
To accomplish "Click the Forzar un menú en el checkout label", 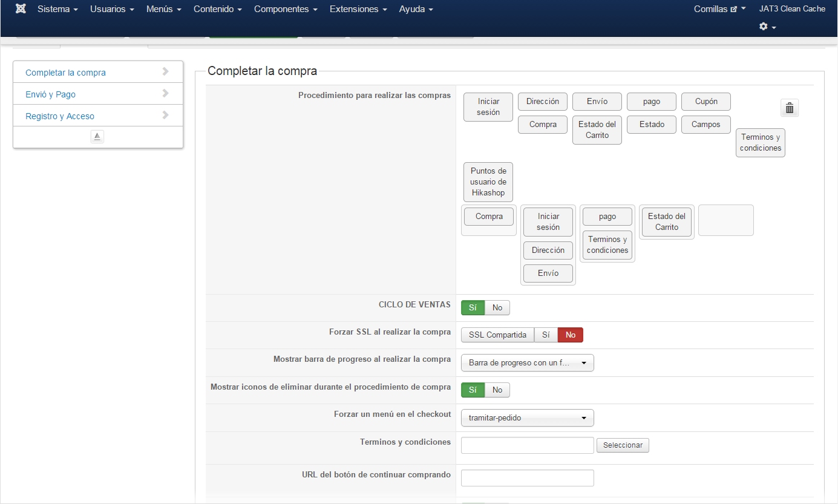I will [x=392, y=414].
